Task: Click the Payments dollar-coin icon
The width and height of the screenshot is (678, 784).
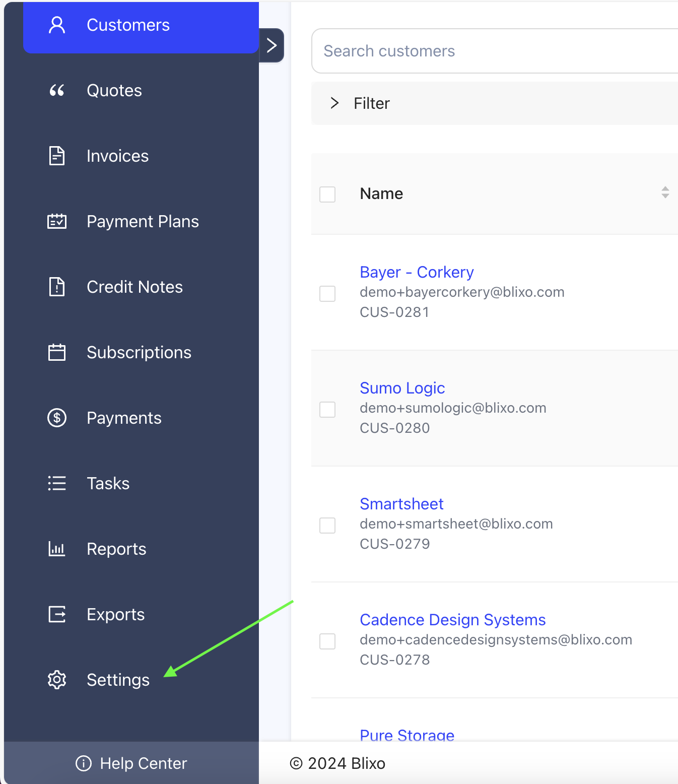Action: (x=57, y=418)
